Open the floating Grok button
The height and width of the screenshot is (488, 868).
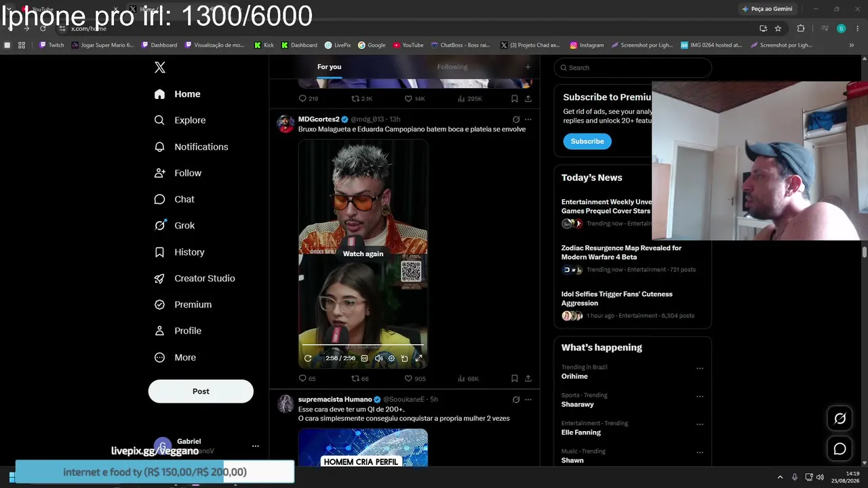pos(840,419)
